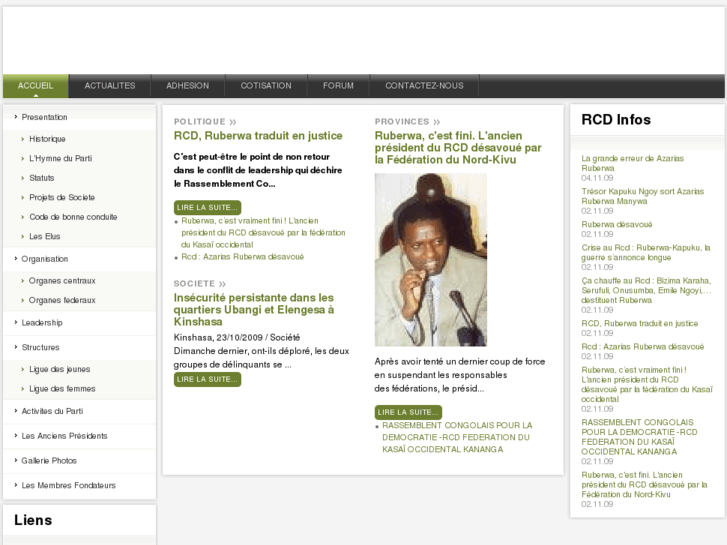The image size is (727, 545).
Task: Open the Organisation sidebar section
Action: click(x=45, y=259)
